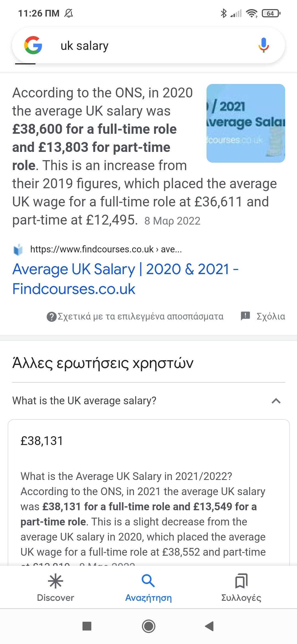Image resolution: width=297 pixels, height=644 pixels.
Task: Start voice search with the microphone icon
Action: (263, 45)
